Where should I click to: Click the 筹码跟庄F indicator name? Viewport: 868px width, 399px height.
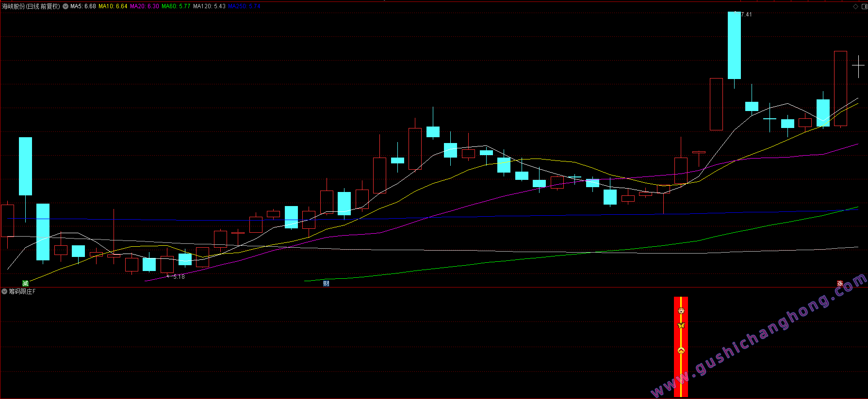22,291
